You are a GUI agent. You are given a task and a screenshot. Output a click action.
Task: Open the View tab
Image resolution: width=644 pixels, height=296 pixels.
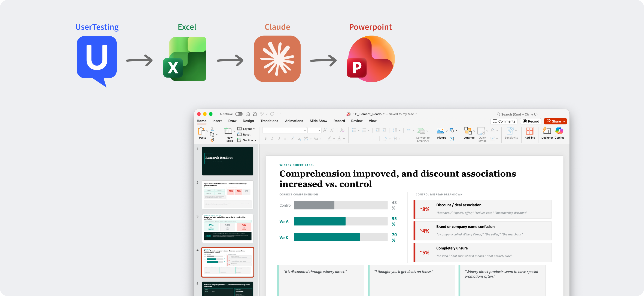click(x=373, y=121)
